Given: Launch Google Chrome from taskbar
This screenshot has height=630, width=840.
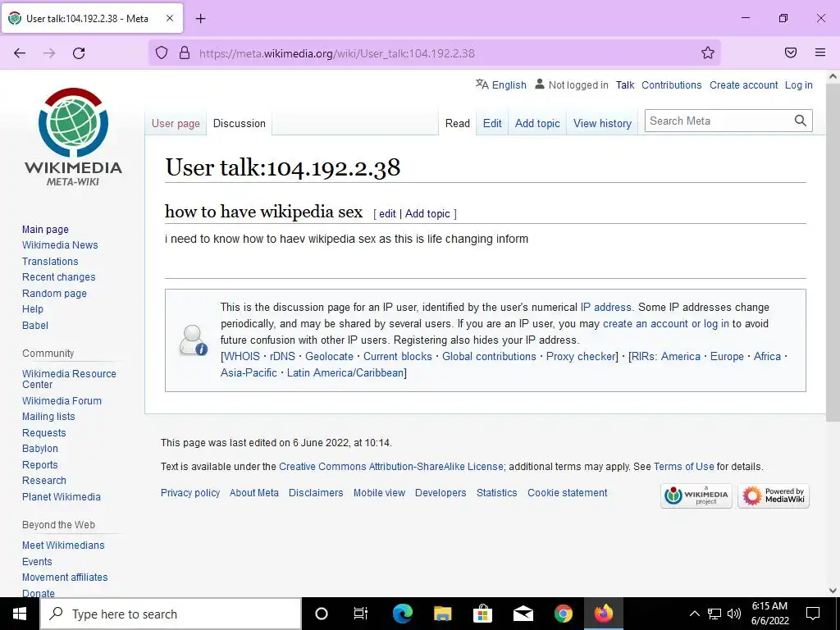Looking at the screenshot, I should 563,614.
